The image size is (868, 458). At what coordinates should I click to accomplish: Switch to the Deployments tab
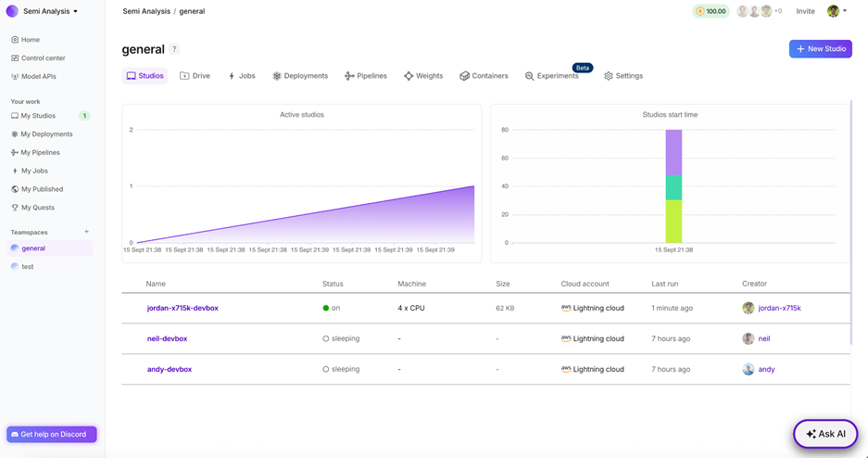coord(300,76)
